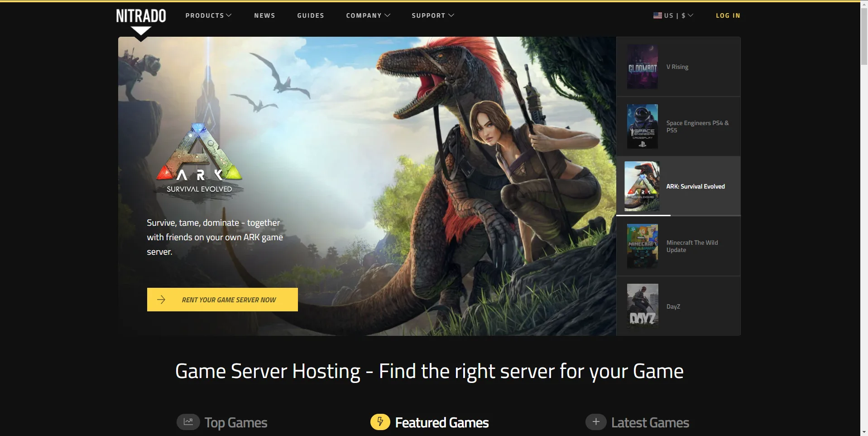Select the DayZ text label

click(673, 306)
